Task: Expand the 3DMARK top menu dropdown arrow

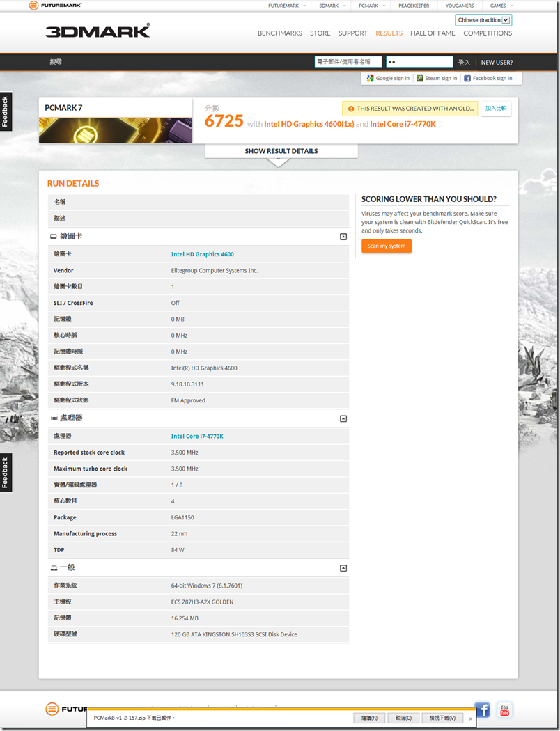Action: [345, 6]
